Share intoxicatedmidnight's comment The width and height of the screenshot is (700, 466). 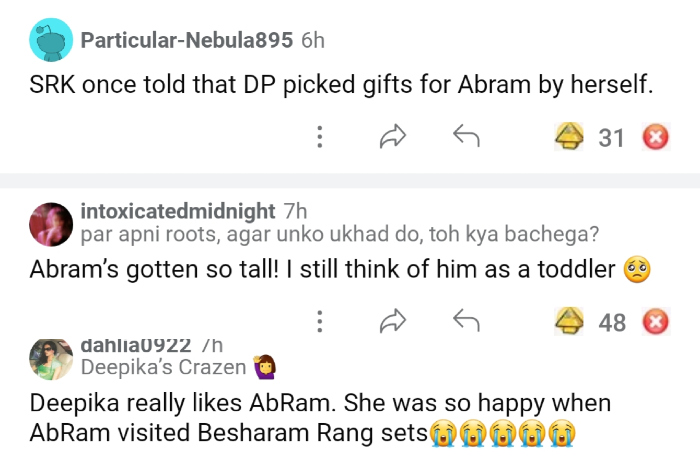point(392,321)
